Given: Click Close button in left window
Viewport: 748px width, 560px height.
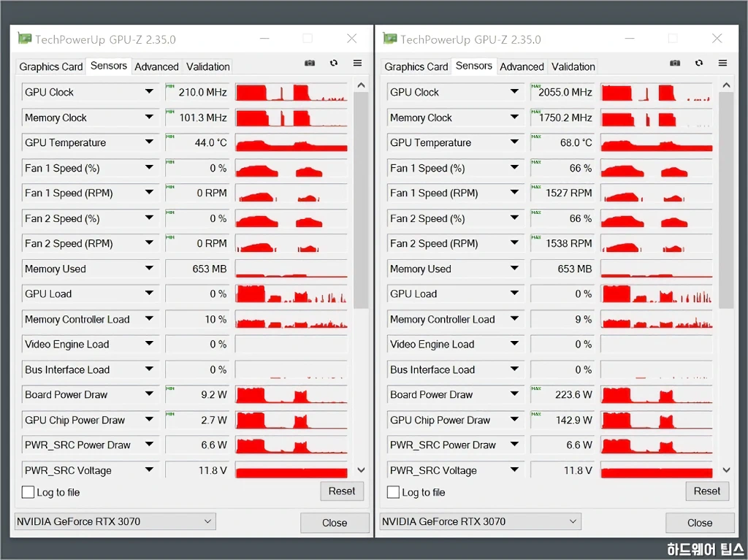Looking at the screenshot, I should click(x=335, y=523).
